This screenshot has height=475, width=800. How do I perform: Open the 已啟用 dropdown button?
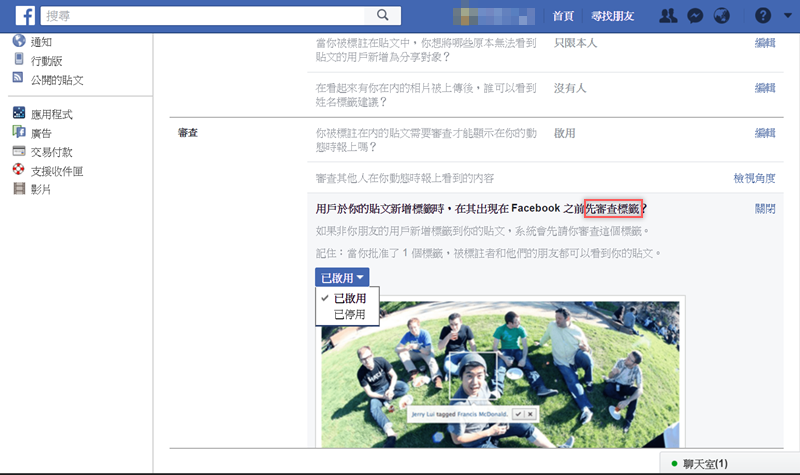342,278
